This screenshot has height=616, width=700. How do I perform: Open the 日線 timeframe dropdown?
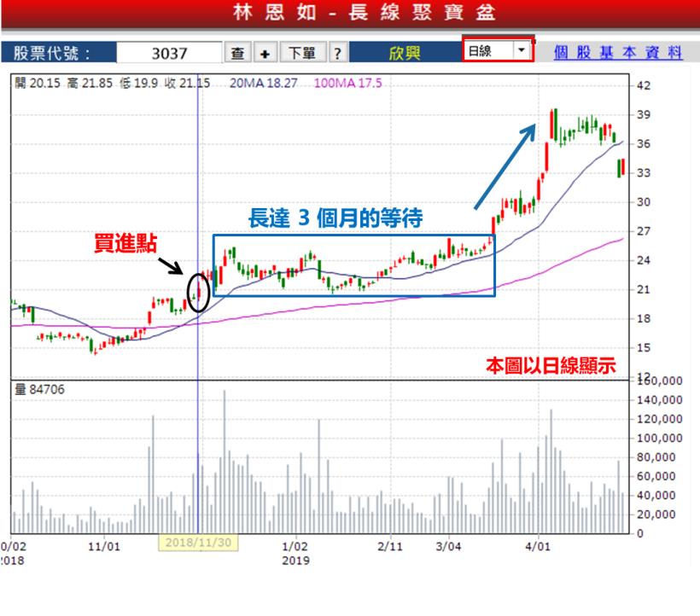498,50
